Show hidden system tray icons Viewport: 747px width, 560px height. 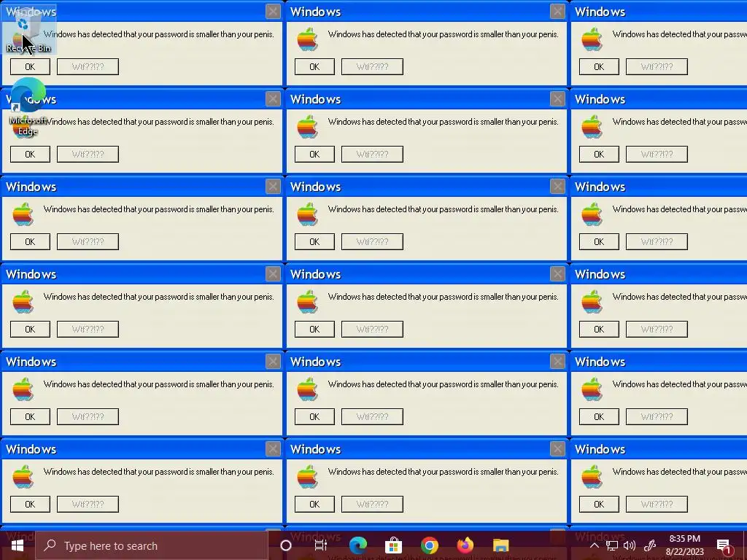[594, 545]
